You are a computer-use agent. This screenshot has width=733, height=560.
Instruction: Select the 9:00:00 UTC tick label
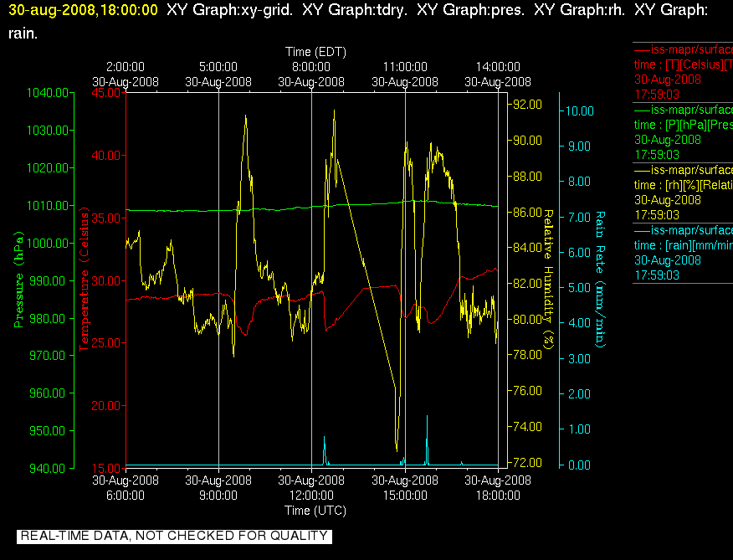[x=218, y=496]
